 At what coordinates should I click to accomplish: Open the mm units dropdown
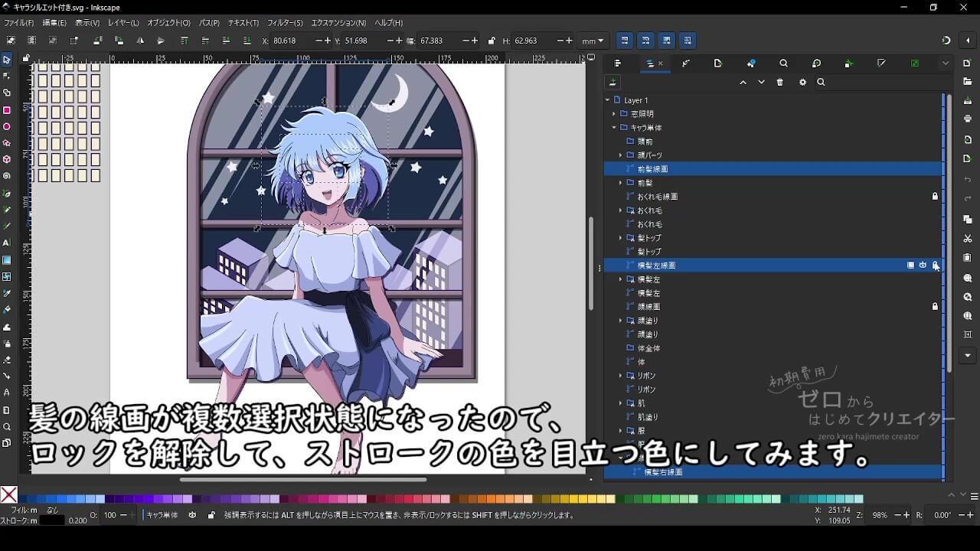pos(593,41)
